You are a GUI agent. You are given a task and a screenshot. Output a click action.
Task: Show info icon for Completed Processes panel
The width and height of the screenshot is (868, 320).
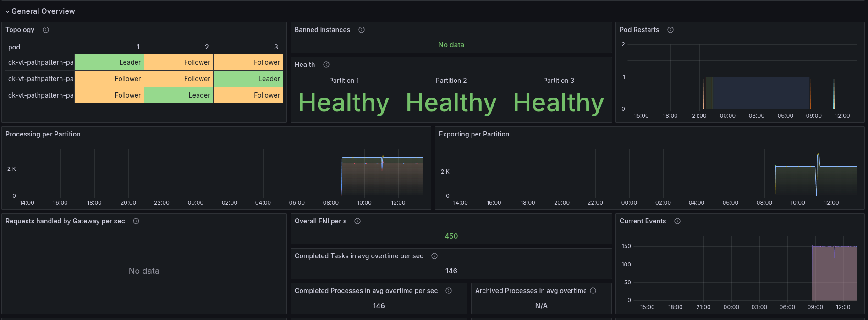click(x=449, y=291)
